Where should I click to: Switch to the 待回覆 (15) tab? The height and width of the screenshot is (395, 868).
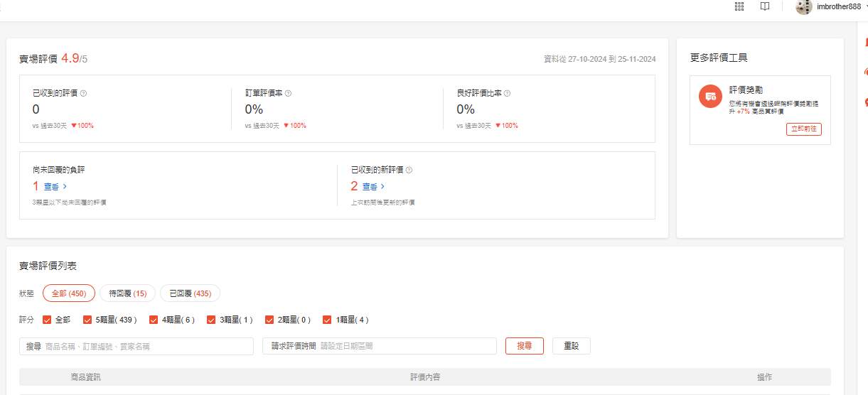(x=123, y=293)
